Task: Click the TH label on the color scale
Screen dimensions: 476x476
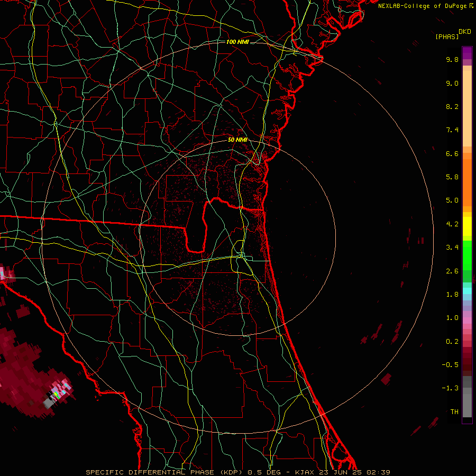Action: tap(454, 412)
